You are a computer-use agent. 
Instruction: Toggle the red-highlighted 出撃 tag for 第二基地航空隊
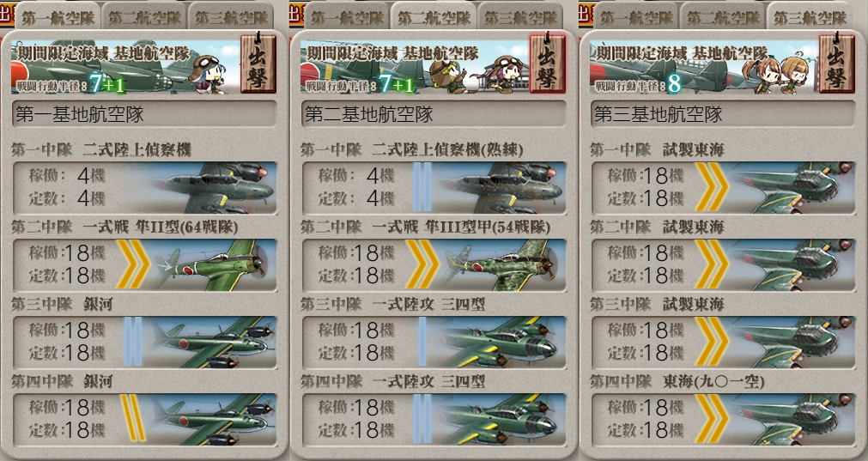point(547,63)
